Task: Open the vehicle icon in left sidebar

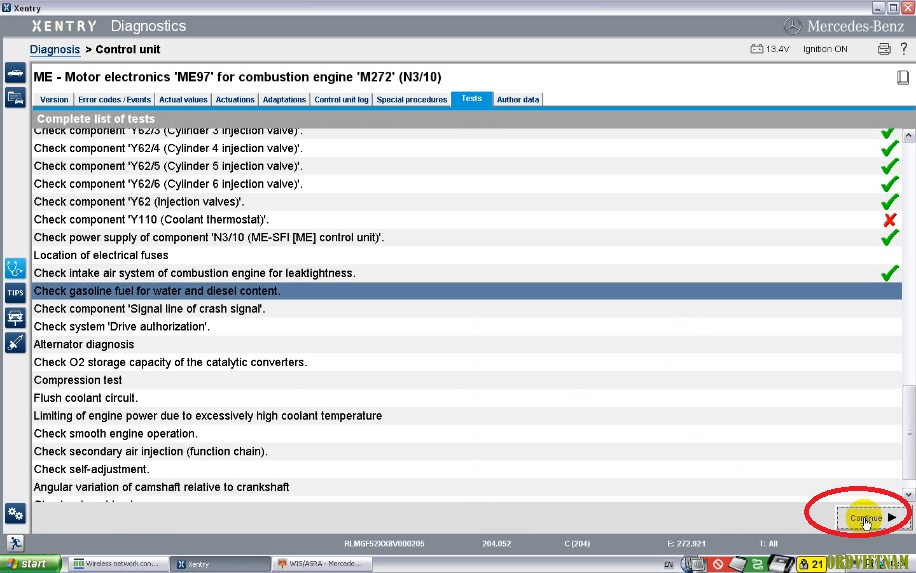Action: 15,73
